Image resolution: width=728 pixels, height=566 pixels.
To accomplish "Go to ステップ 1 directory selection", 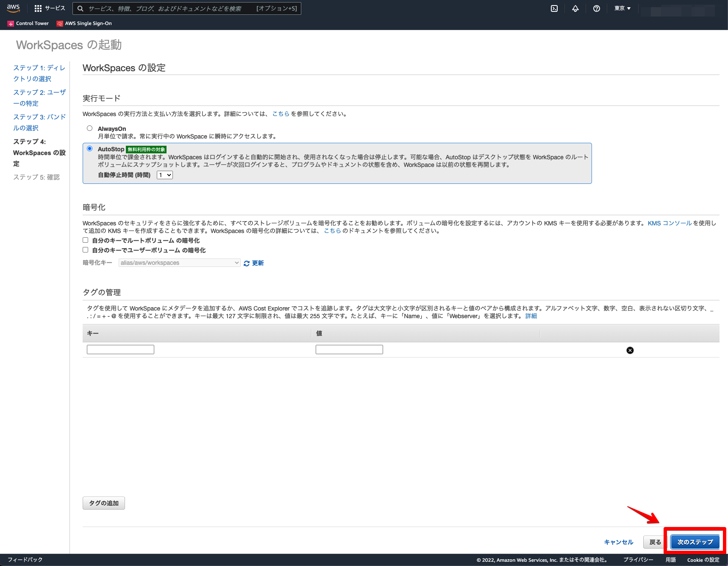I will pyautogui.click(x=39, y=73).
